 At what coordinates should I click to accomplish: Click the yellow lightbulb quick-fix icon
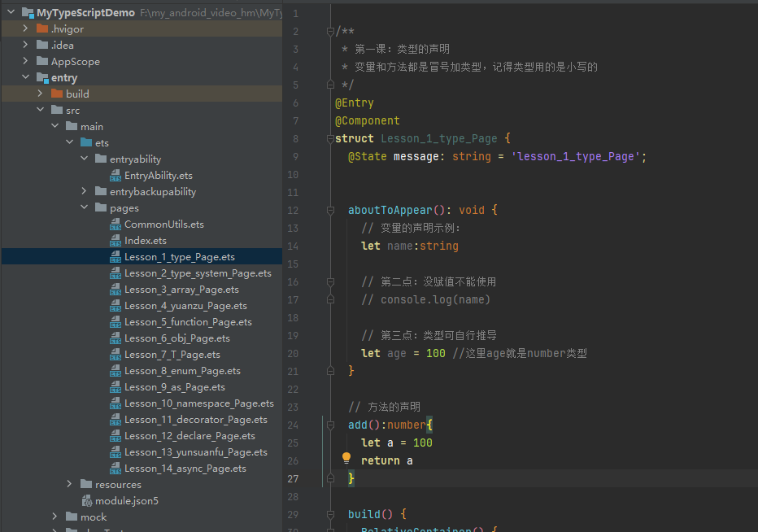coord(346,458)
